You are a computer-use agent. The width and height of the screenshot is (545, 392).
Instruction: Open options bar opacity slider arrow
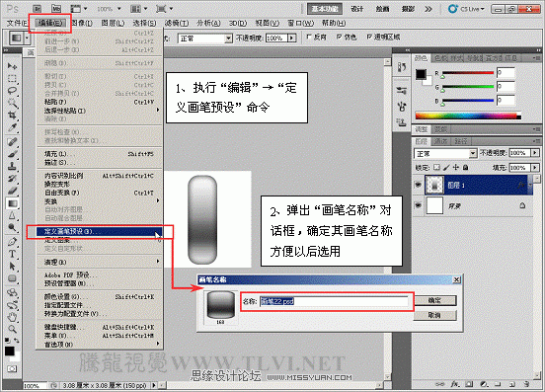(292, 38)
